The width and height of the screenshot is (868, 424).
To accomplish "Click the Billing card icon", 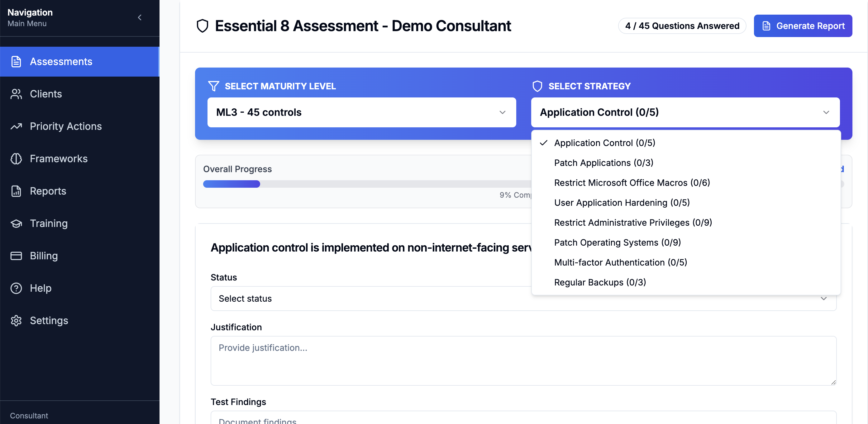I will 16,256.
